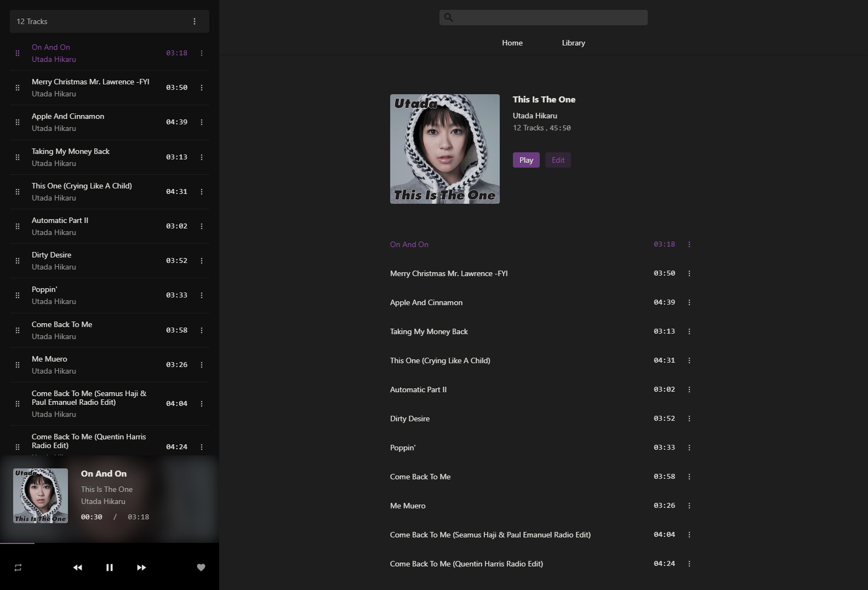Image resolution: width=868 pixels, height=590 pixels.
Task: Click drag handle for Dirty Desire in queue
Action: pos(18,261)
